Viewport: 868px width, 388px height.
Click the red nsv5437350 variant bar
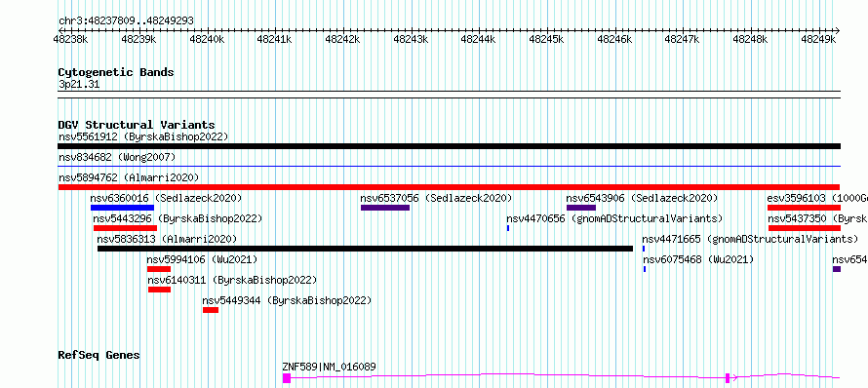(804, 228)
